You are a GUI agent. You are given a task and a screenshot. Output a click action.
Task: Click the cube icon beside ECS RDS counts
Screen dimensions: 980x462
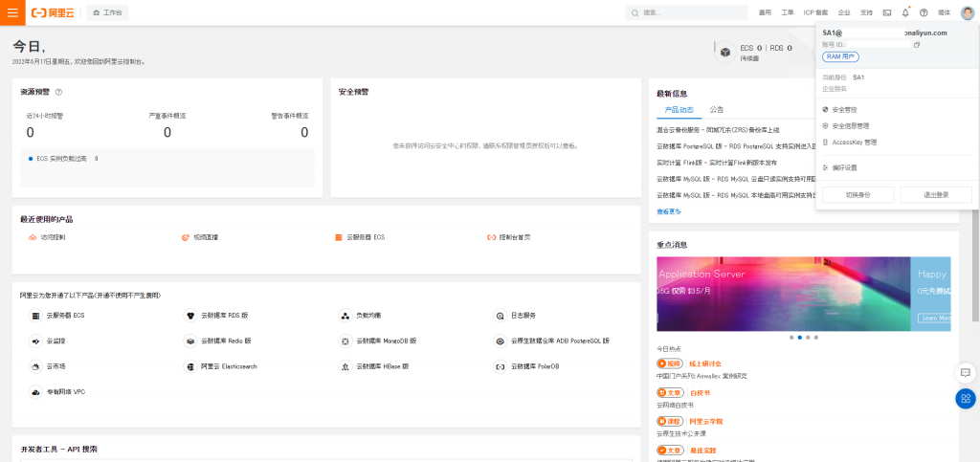[x=725, y=52]
